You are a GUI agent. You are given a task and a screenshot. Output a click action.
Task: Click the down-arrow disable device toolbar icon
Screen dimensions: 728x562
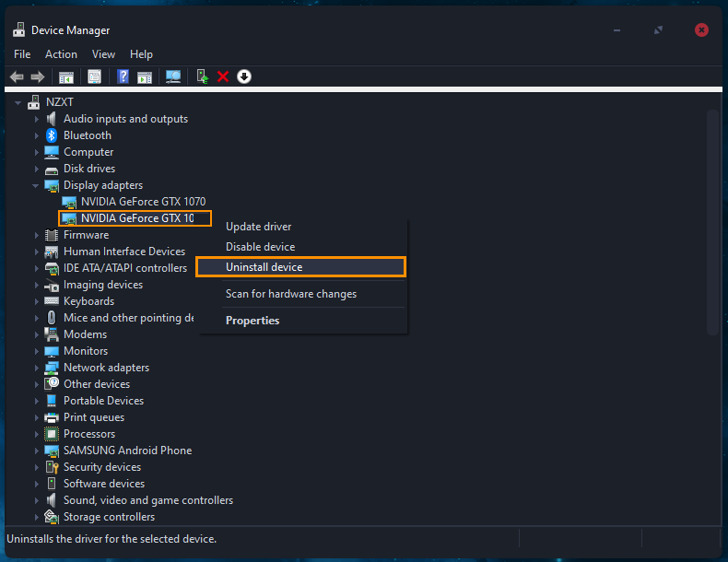pyautogui.click(x=244, y=76)
